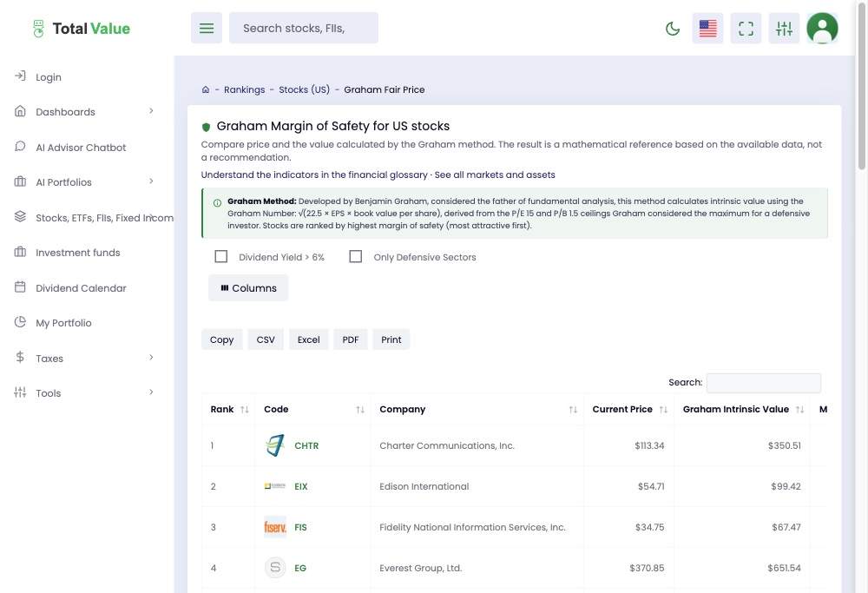Screen dimensions: 868x593
Task: Export the table with the CSV button
Action: (x=266, y=339)
